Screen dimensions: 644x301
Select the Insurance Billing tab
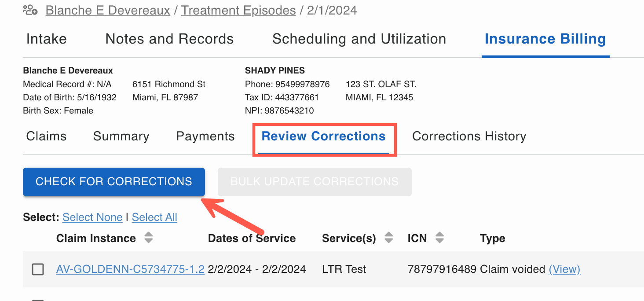(545, 39)
